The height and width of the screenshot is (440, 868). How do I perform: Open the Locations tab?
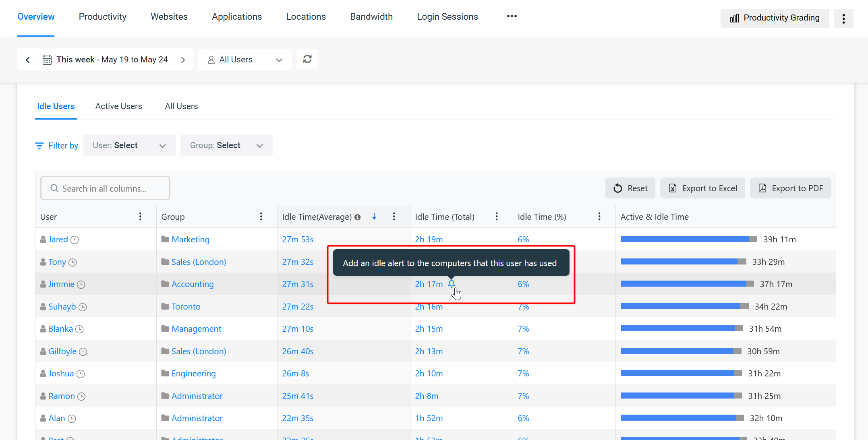click(306, 17)
